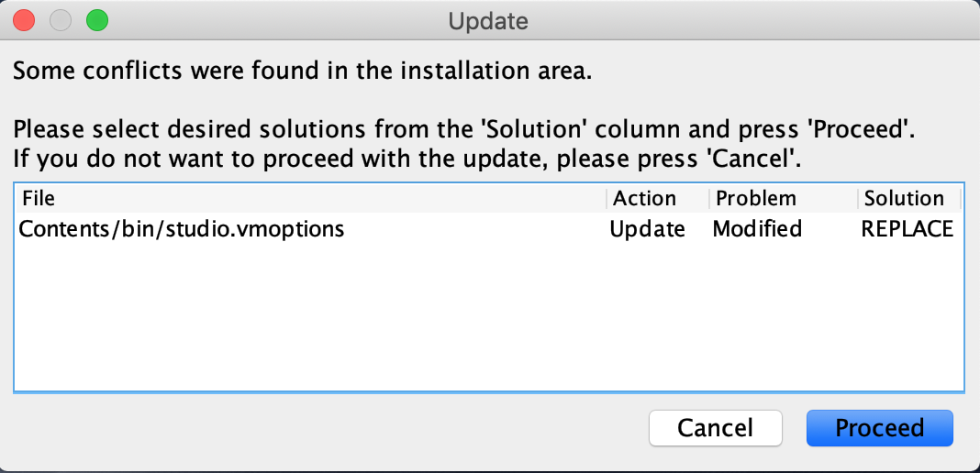Screen dimensions: 980x473
Task: Click the 'Please select desired solutions' instruction text
Action: click(x=463, y=128)
